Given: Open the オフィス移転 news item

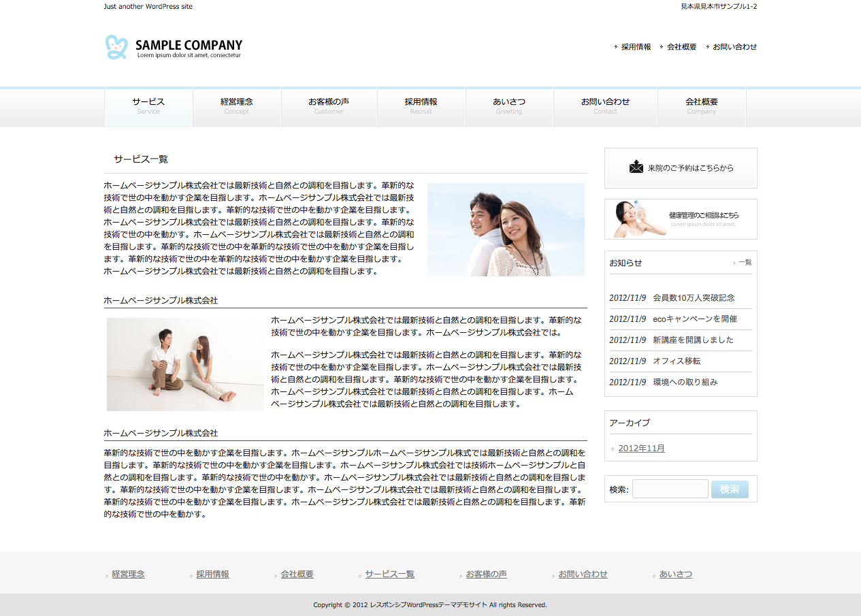Looking at the screenshot, I should [x=677, y=361].
